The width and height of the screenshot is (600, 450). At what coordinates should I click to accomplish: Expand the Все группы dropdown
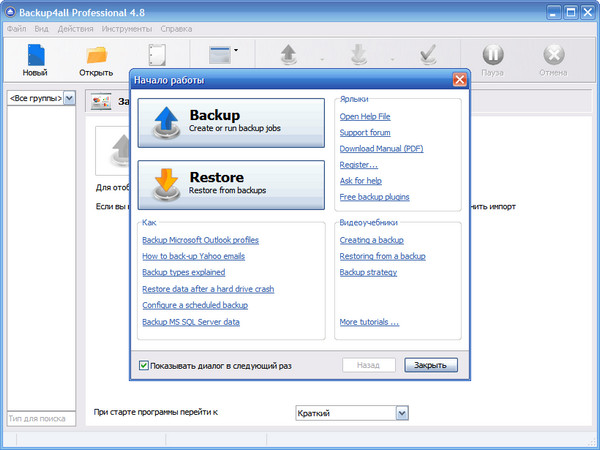69,98
